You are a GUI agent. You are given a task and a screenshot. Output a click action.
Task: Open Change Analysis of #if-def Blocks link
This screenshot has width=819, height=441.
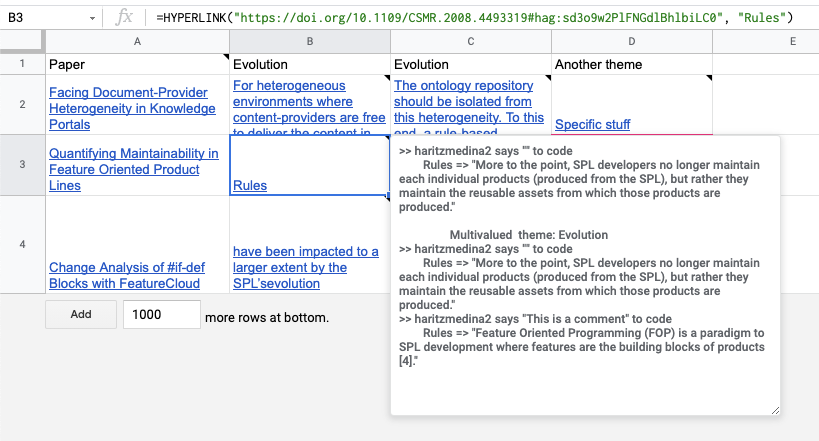127,275
